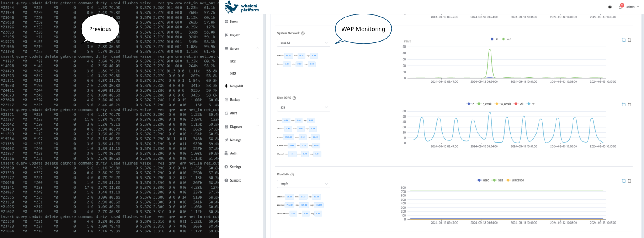Open the sda disk dropdown
This screenshot has height=238, width=644.
point(303,108)
